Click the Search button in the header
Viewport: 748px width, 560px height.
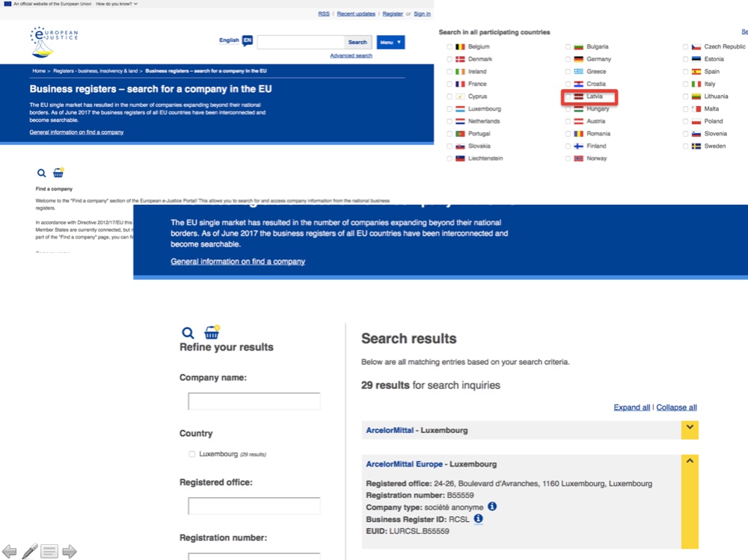[x=358, y=42]
